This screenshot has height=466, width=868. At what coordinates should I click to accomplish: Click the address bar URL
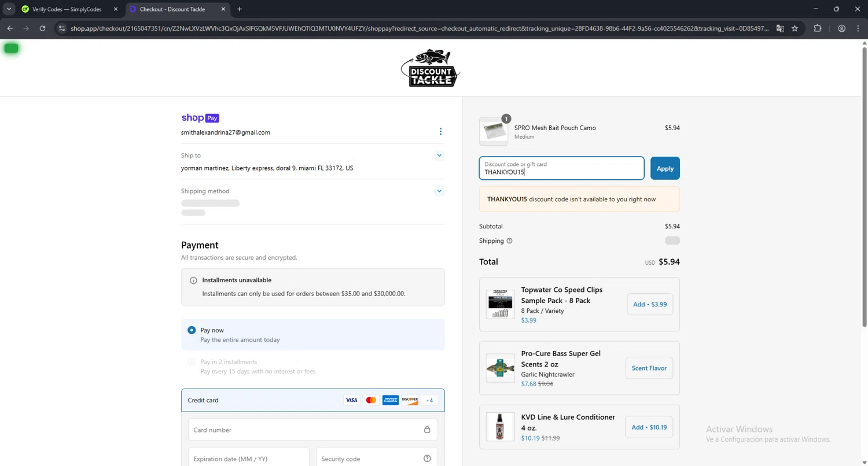click(420, 28)
